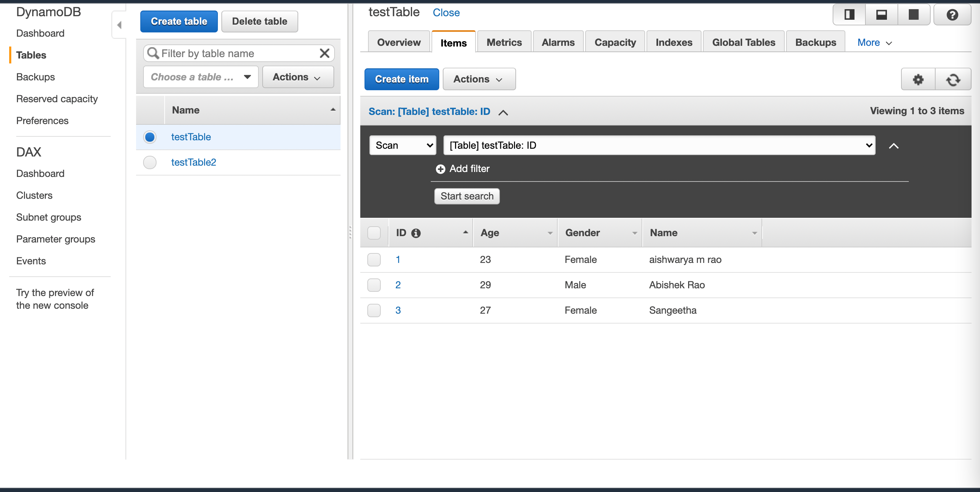Open the help question mark icon
This screenshot has height=492, width=980.
tap(952, 15)
